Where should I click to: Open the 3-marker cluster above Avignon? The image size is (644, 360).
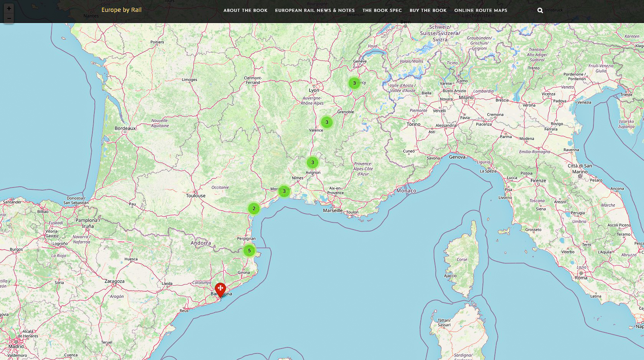coord(313,163)
